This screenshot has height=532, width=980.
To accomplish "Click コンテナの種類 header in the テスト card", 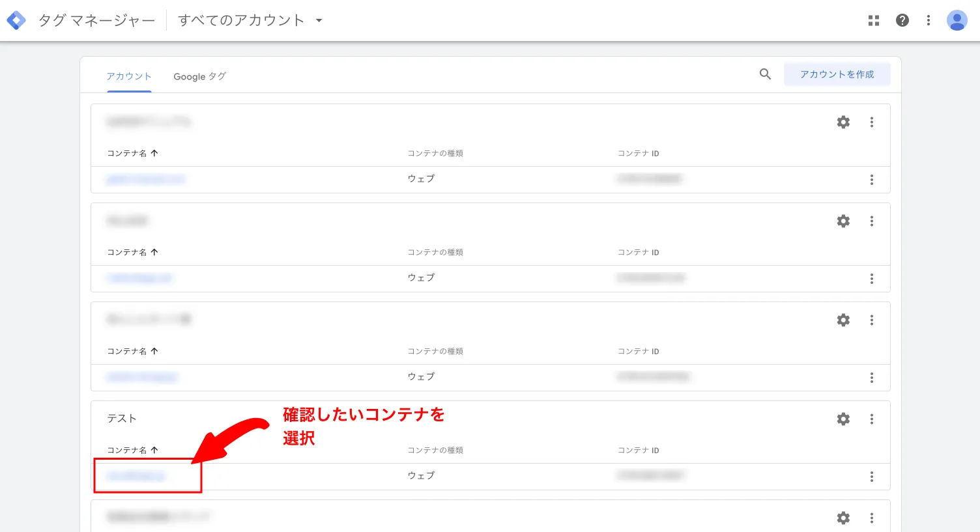I will point(435,450).
